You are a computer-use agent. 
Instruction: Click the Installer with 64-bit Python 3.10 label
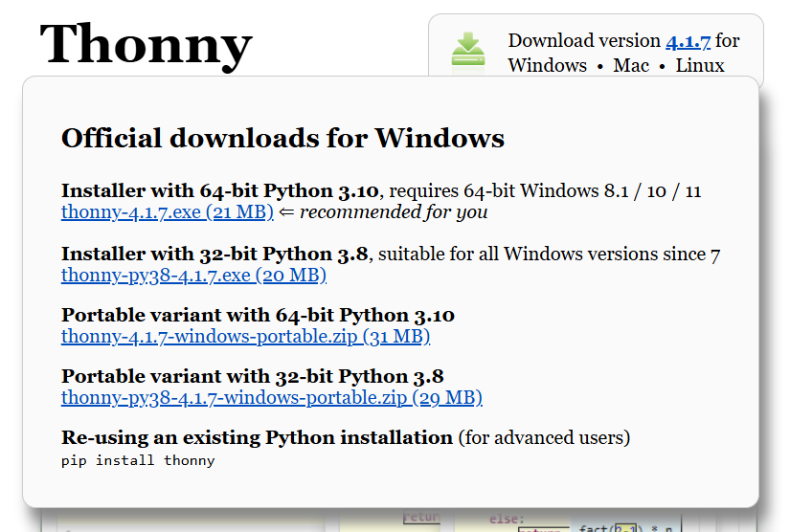[219, 190]
